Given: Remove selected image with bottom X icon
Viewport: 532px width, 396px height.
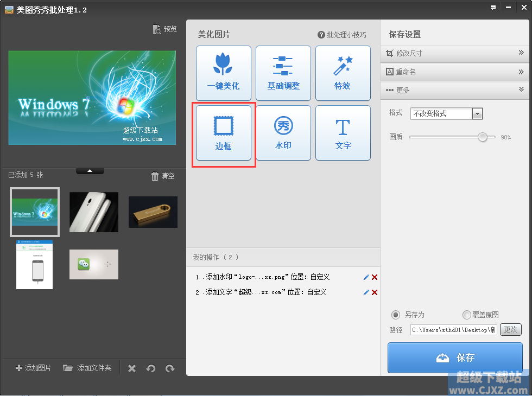Looking at the screenshot, I should [132, 368].
